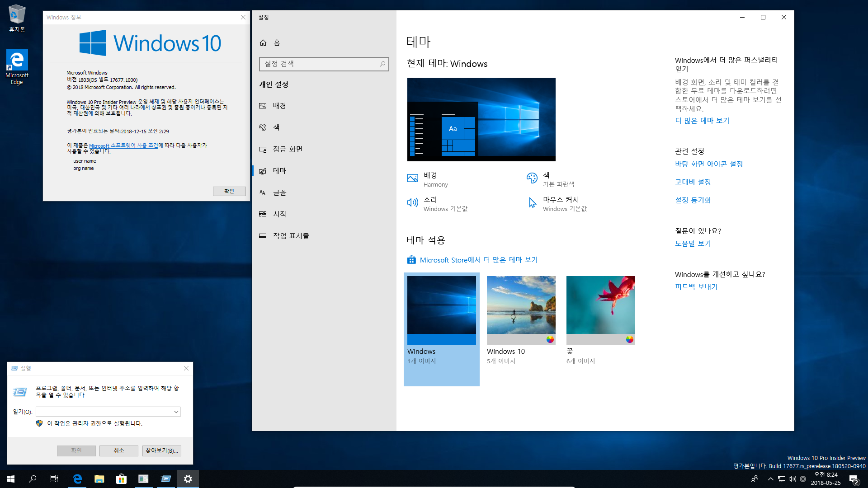Click the 마우스 커서 pointer icon
This screenshot has height=488, width=868.
pyautogui.click(x=532, y=202)
